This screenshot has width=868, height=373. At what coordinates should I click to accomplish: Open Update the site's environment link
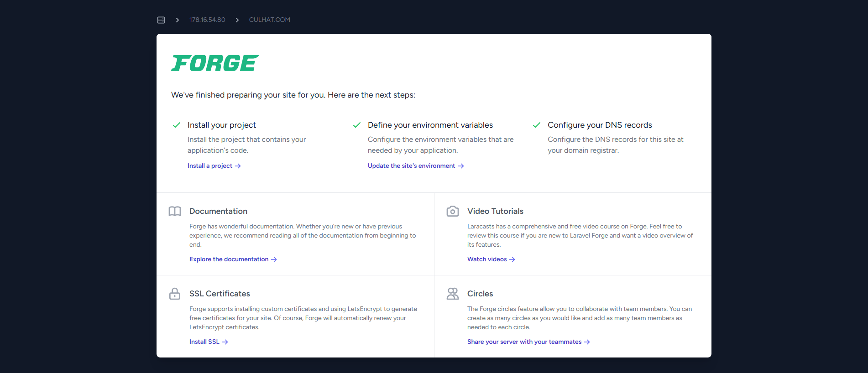click(x=416, y=166)
